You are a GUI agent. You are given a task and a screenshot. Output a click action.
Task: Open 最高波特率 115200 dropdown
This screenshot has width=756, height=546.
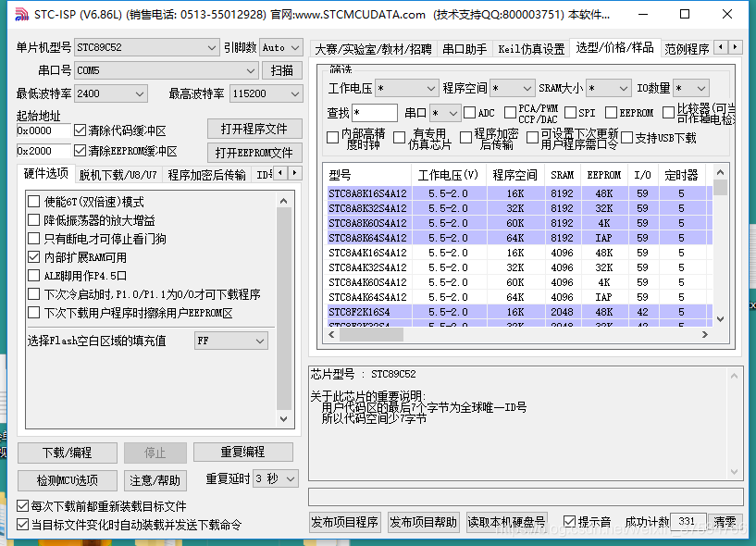click(x=266, y=93)
